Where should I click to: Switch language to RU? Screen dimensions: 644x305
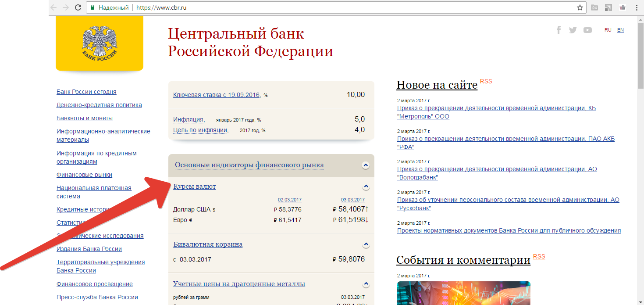click(x=608, y=30)
